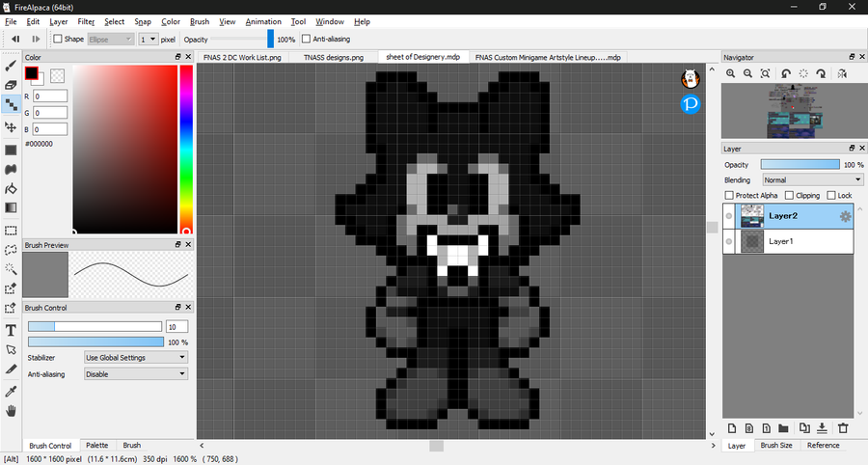Open the Filter menu
868x465 pixels.
(86, 21)
